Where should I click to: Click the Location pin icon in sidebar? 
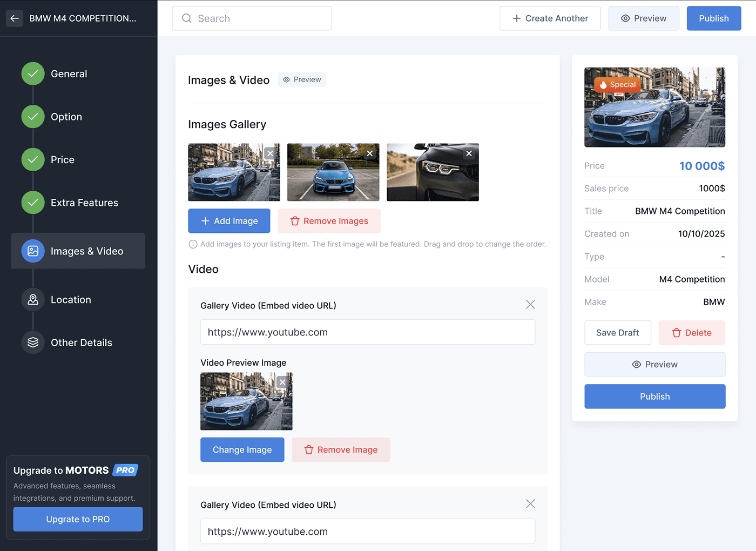(x=32, y=299)
